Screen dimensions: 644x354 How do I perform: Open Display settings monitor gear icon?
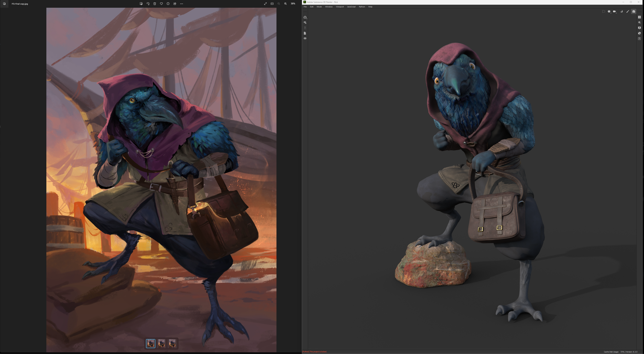[639, 28]
